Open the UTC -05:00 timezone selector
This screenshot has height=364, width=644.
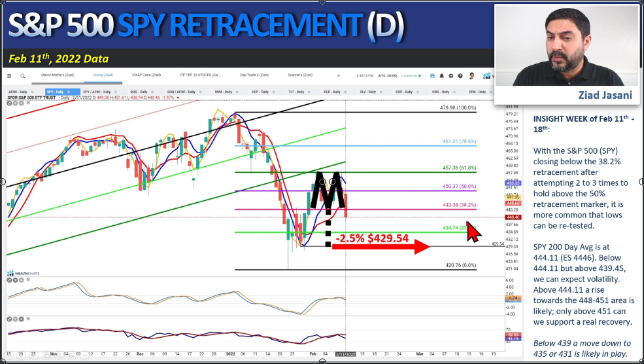pyautogui.click(x=389, y=76)
